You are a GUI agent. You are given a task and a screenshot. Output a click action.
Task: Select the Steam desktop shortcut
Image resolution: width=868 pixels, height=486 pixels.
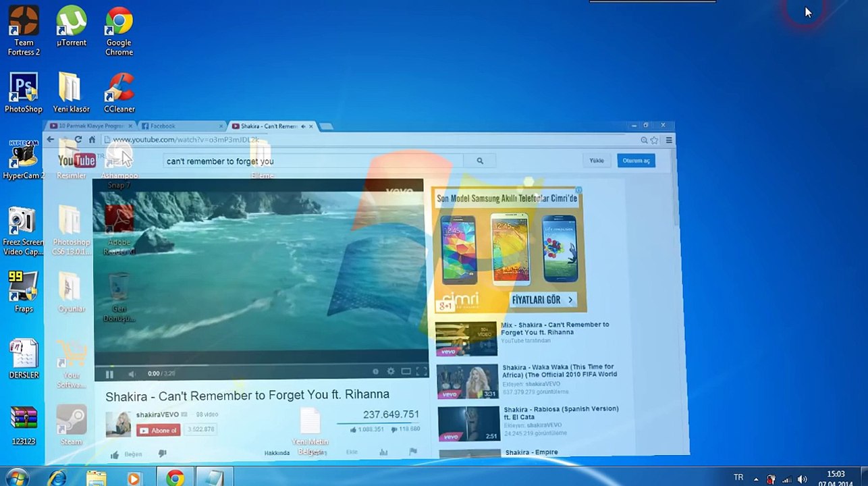click(x=71, y=425)
